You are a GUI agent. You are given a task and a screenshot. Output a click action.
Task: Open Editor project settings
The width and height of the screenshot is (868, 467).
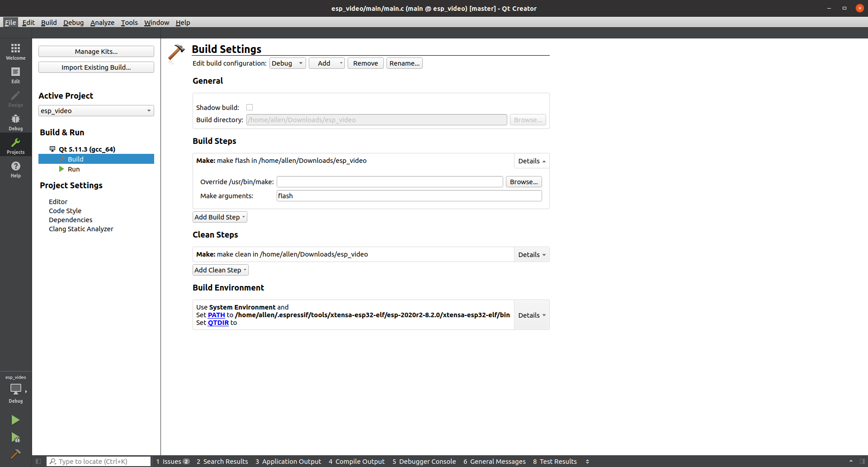click(58, 202)
